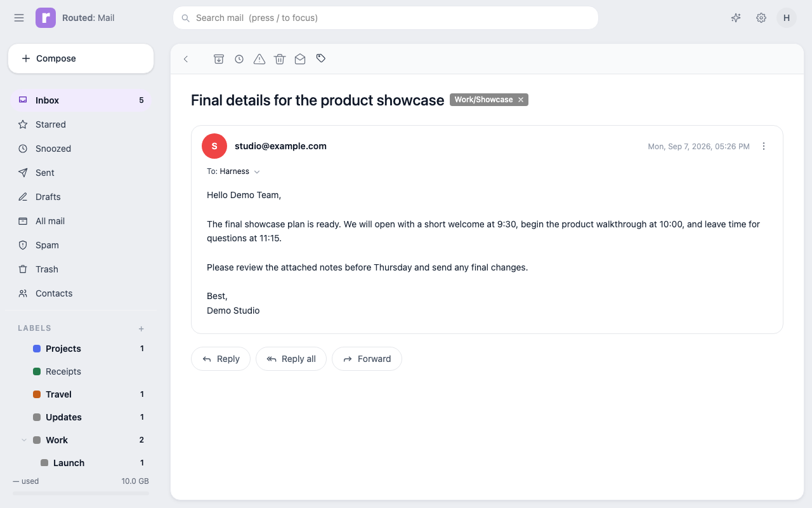This screenshot has height=508, width=812.
Task: Remove the Work/Showcase label tag
Action: (521, 100)
